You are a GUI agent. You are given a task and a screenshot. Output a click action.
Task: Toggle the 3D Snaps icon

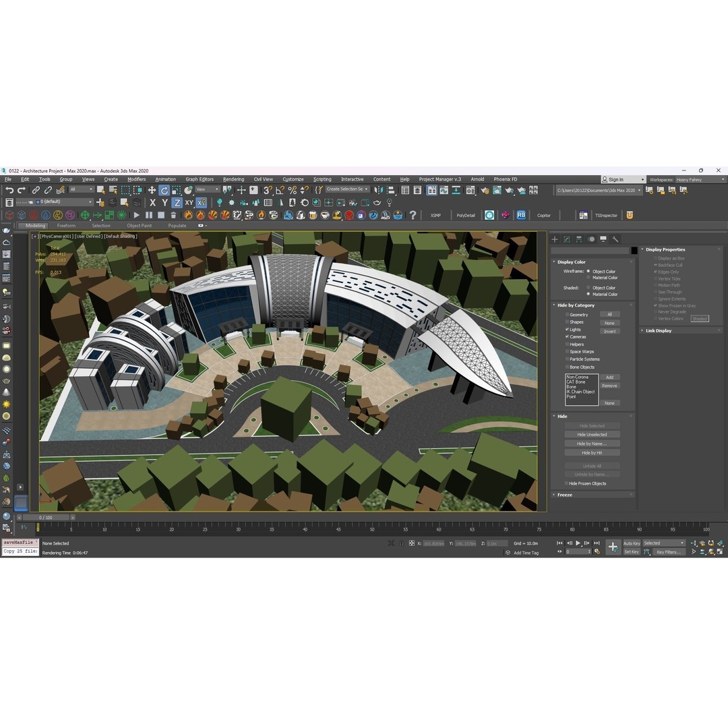tap(268, 190)
